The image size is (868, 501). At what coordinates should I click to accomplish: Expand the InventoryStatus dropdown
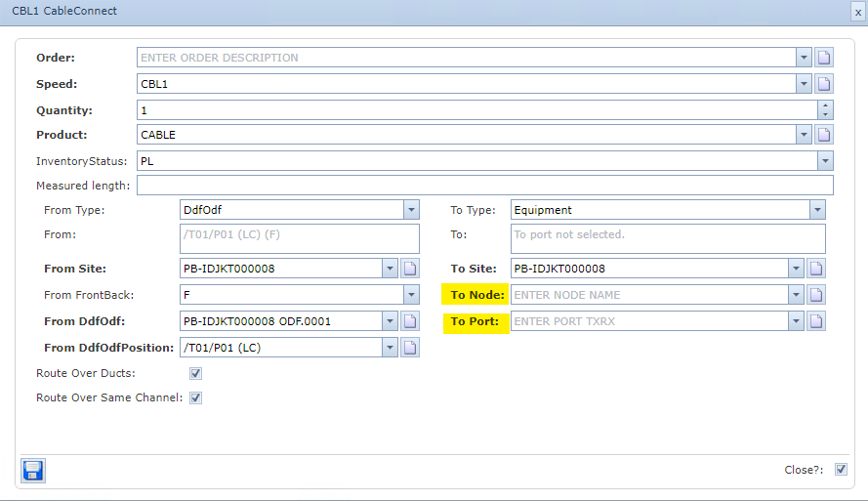pos(824,160)
